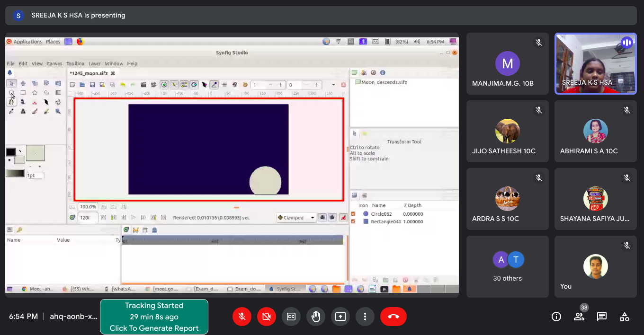This screenshot has width=644, height=335.
Task: Open the chat panel icon
Action: pyautogui.click(x=602, y=317)
